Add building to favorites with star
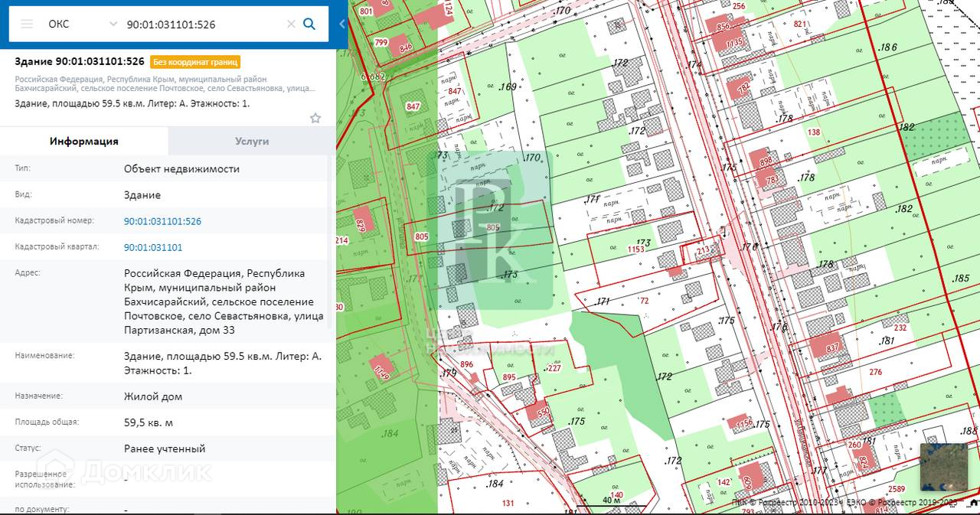Image resolution: width=980 pixels, height=515 pixels. point(315,118)
